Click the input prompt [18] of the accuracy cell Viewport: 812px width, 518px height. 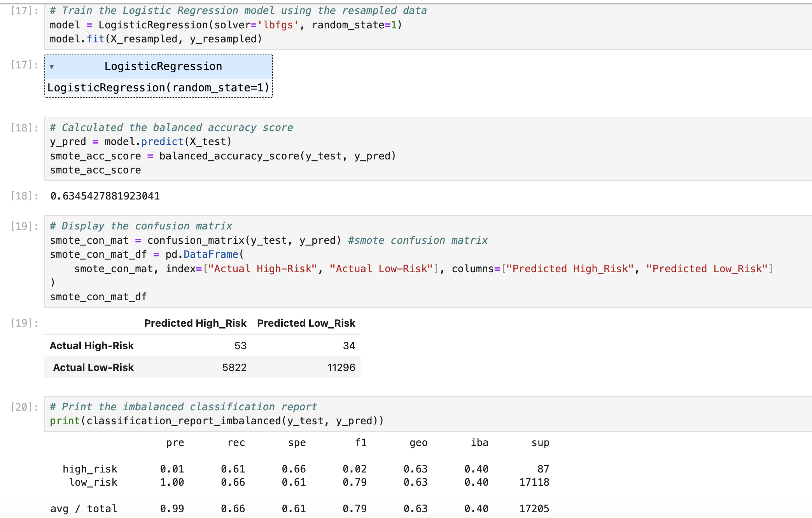(x=25, y=128)
